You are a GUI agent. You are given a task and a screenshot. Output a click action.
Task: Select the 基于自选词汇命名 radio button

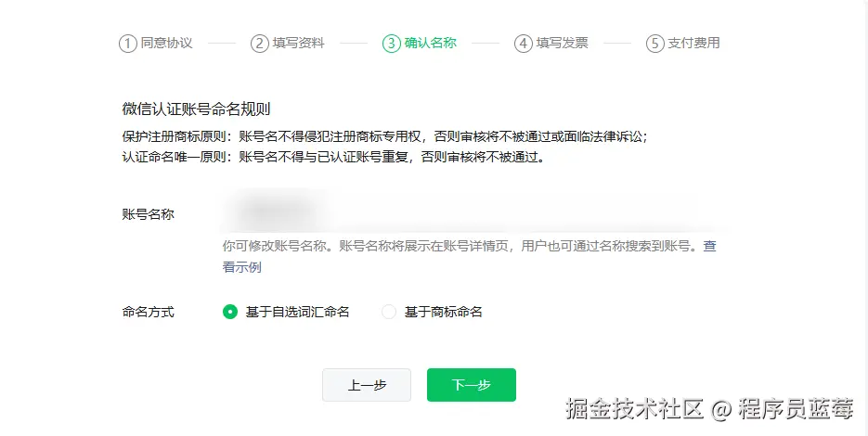point(230,312)
